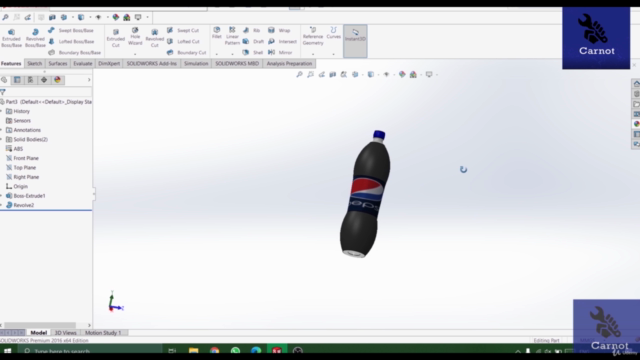Open View Settings monitor in viewport toolbar
This screenshot has height=360, width=640.
429,74
